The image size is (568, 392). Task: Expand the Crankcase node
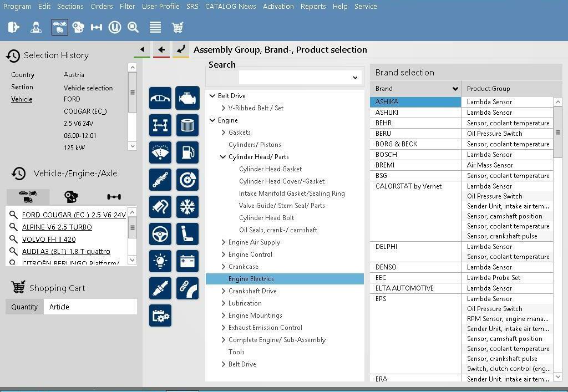223,267
